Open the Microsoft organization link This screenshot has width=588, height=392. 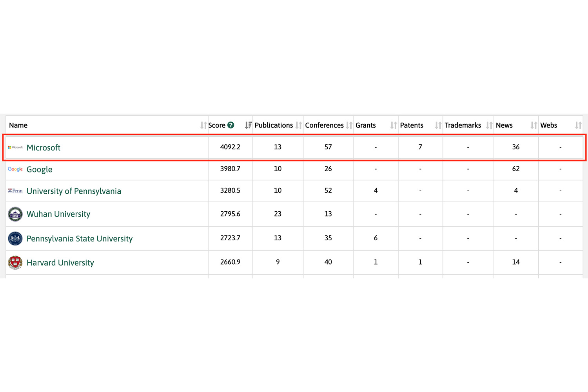[44, 148]
